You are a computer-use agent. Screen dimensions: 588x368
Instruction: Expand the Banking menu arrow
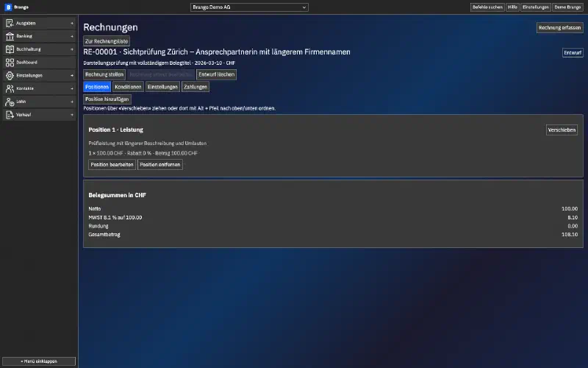(x=71, y=36)
